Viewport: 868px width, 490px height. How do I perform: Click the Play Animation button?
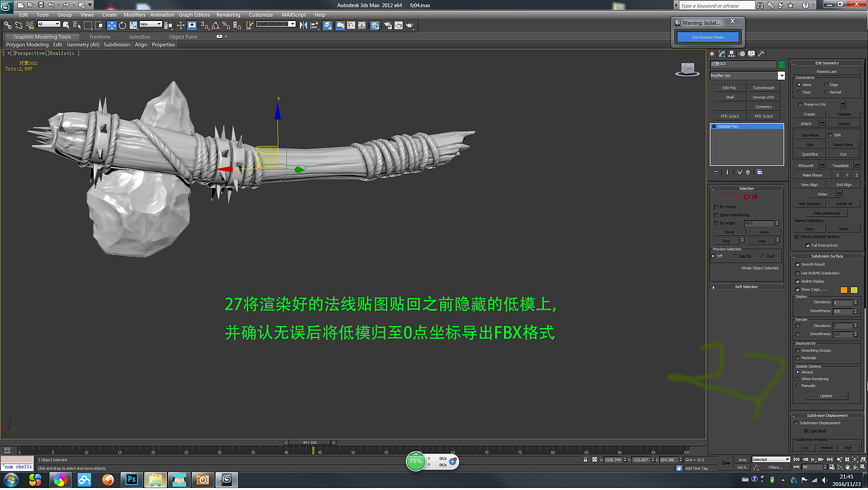(813, 460)
